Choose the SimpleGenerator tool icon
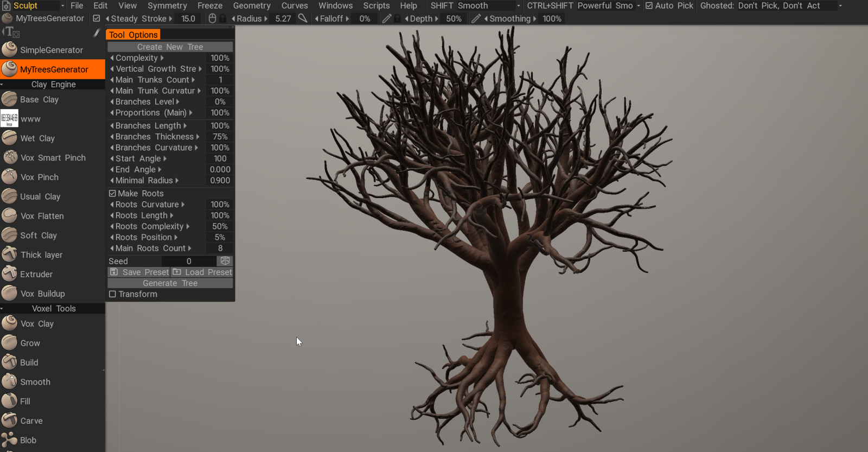 click(x=10, y=50)
